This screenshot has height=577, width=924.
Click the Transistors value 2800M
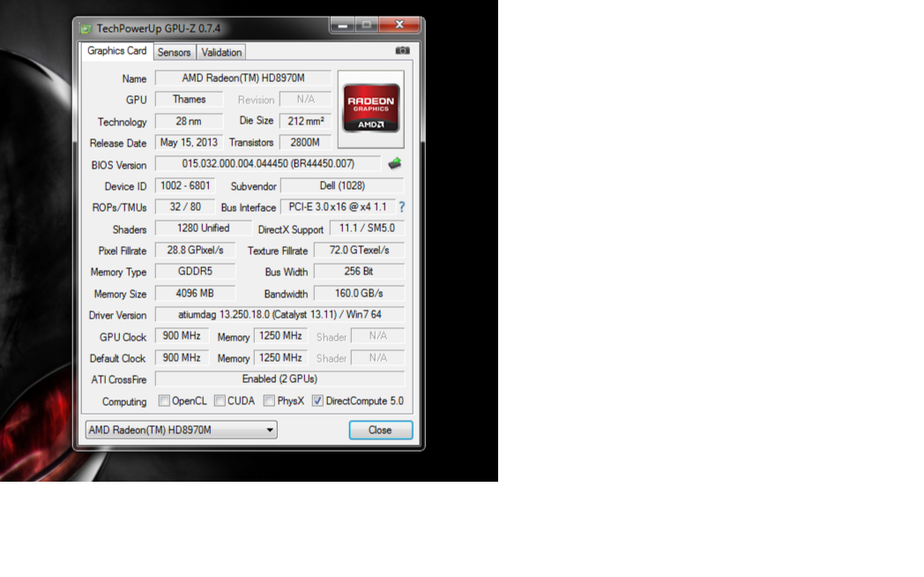[305, 142]
